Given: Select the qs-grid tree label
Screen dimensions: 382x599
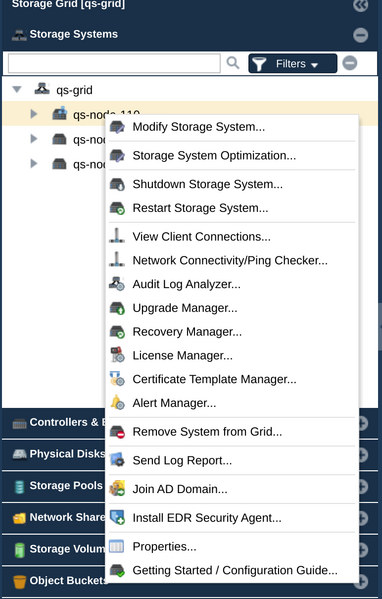Looking at the screenshot, I should point(74,90).
